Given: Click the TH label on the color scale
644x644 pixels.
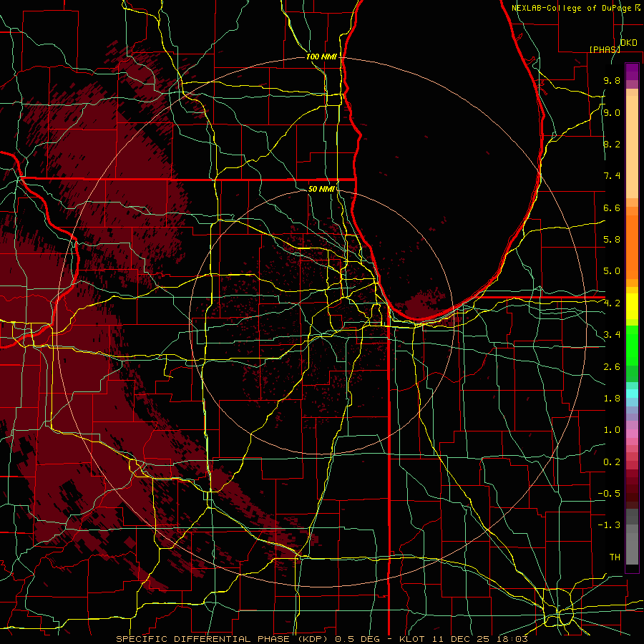Looking at the screenshot, I should pos(615,557).
